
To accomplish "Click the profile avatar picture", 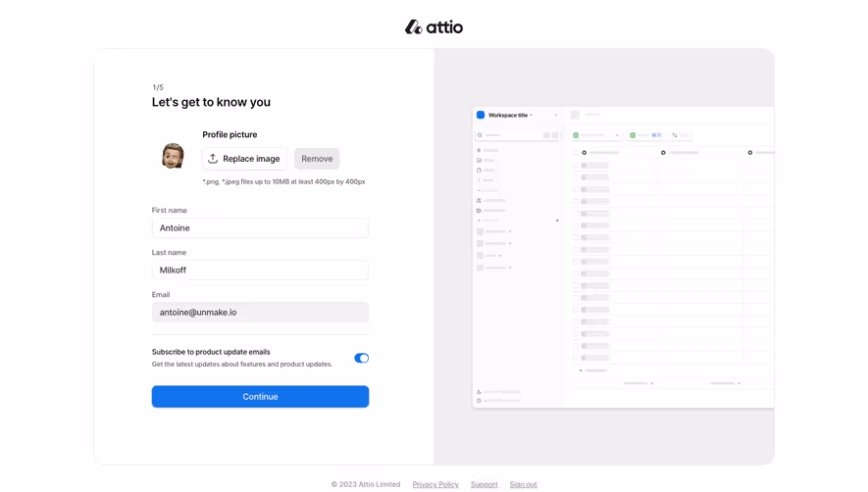I will pyautogui.click(x=173, y=156).
